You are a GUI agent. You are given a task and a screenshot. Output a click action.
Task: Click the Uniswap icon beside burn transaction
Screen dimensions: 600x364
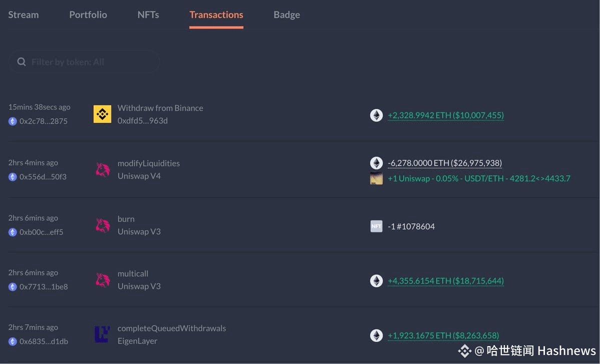pyautogui.click(x=103, y=225)
